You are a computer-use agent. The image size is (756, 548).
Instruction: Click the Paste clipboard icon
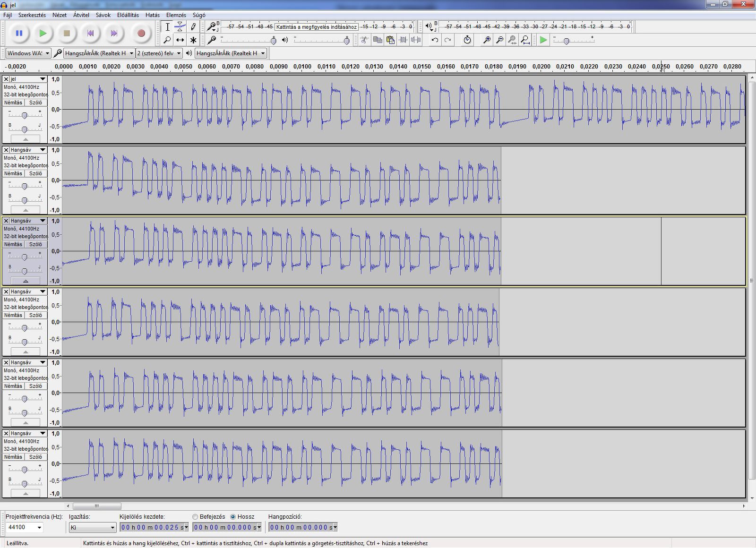click(x=390, y=40)
